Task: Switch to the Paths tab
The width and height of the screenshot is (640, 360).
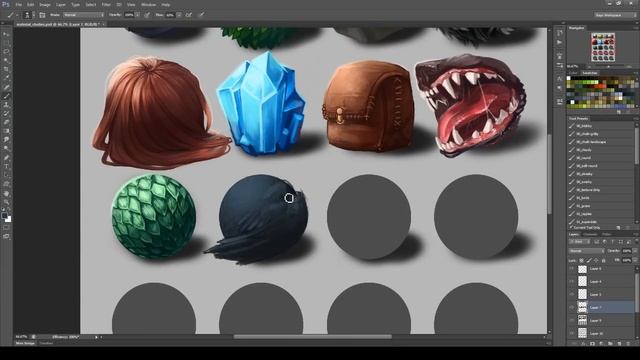Action: point(607,235)
